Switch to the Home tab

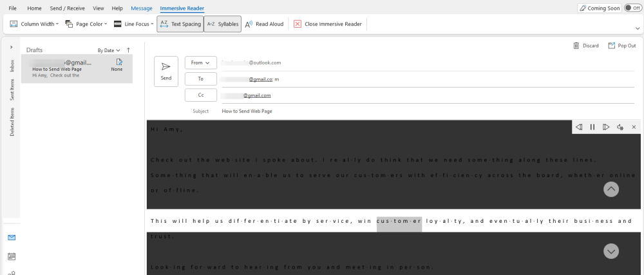click(35, 8)
